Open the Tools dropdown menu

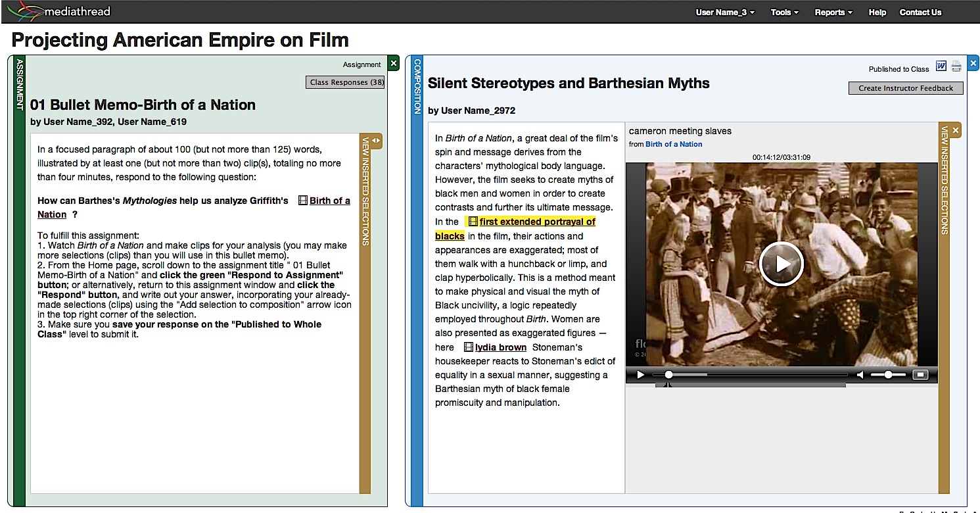click(785, 12)
